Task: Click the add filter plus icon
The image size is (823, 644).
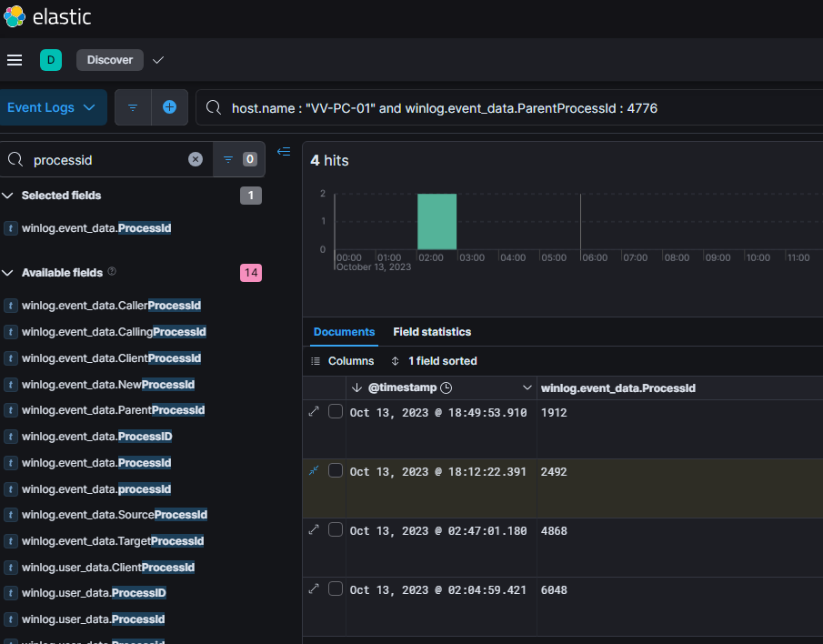Action: 169,107
